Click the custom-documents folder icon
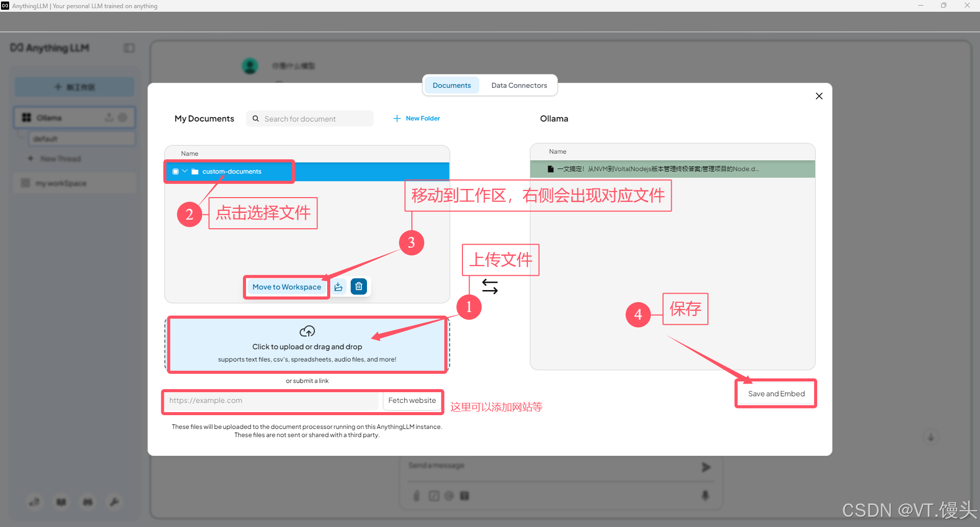This screenshot has height=527, width=980. (195, 172)
